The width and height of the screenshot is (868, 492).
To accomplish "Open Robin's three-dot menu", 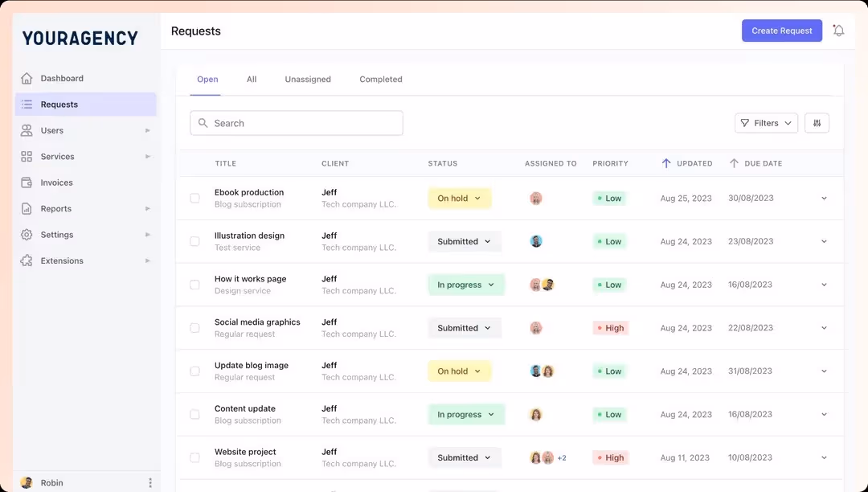I will coord(150,482).
